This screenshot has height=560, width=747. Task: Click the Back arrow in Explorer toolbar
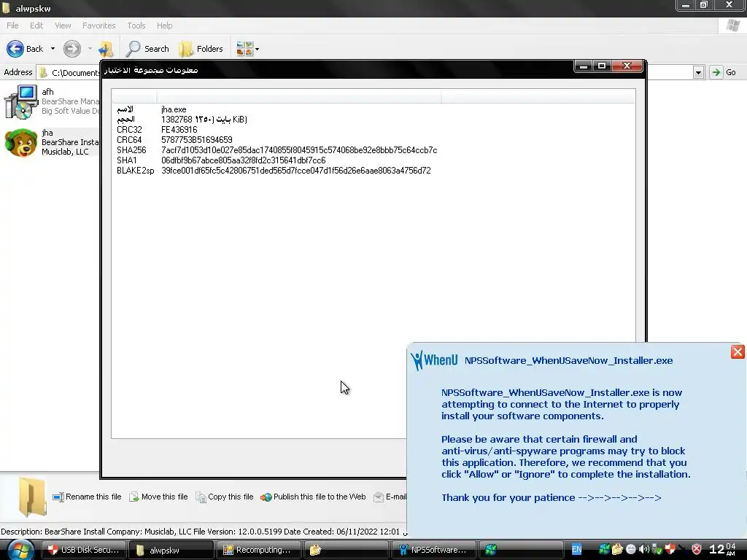15,49
